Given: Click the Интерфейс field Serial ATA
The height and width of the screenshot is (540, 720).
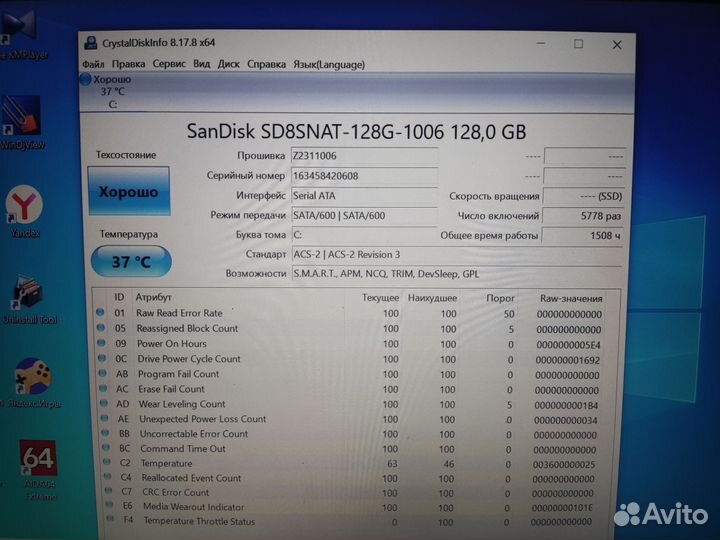Looking at the screenshot, I should pyautogui.click(x=364, y=196).
